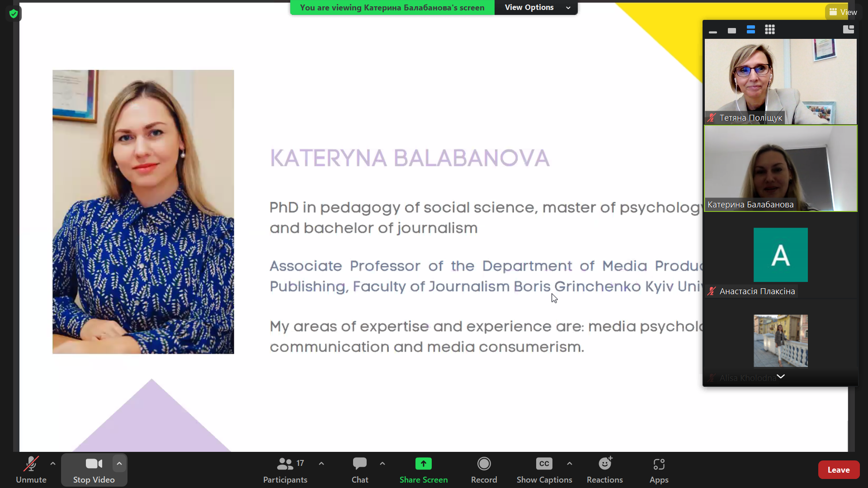Screen dimensions: 868x488
Task: Open the Reactions menu
Action: pos(604,470)
